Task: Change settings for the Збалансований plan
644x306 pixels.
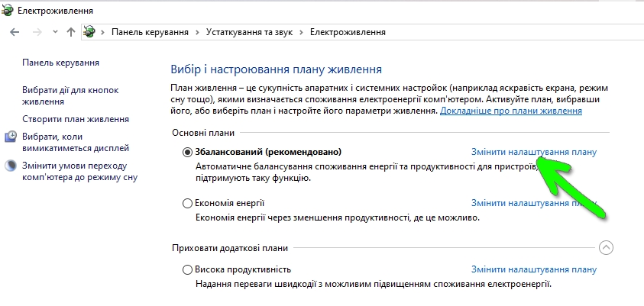Action: tap(533, 152)
